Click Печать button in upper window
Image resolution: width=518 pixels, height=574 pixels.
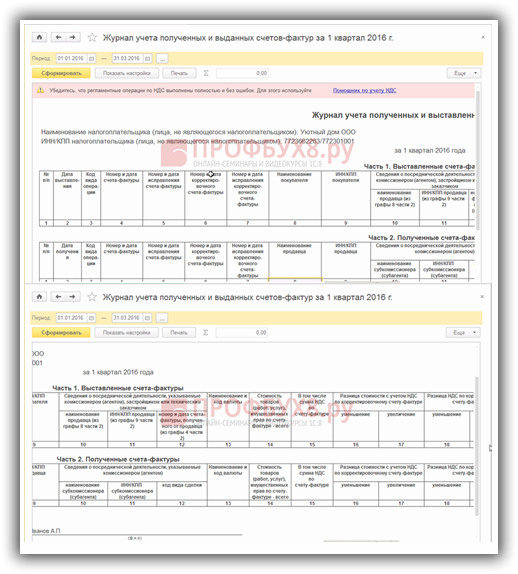point(179,73)
